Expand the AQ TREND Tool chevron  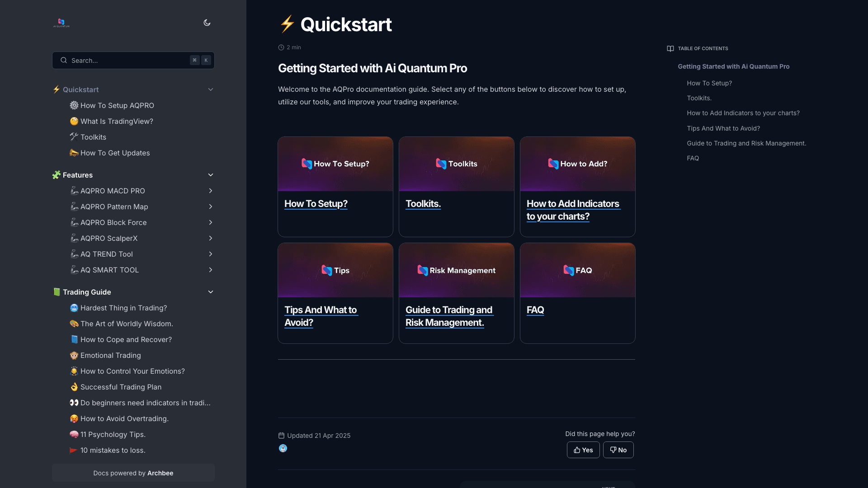pyautogui.click(x=211, y=254)
